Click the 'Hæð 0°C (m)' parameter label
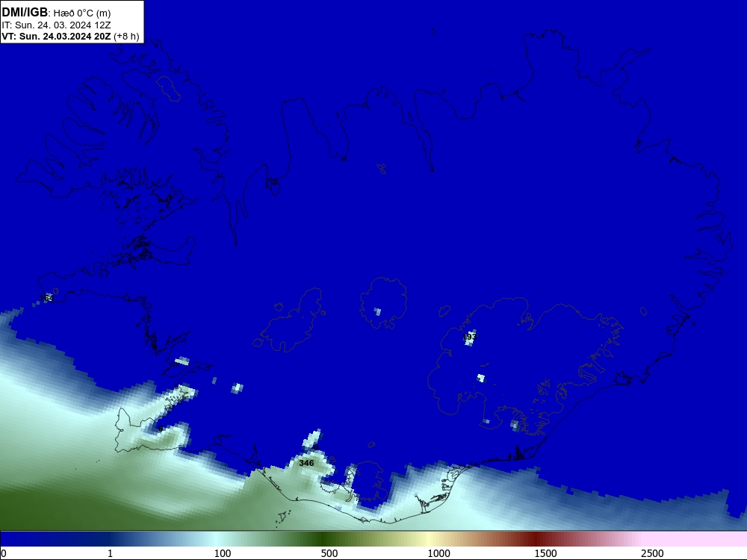The width and height of the screenshot is (747, 560). (82, 13)
